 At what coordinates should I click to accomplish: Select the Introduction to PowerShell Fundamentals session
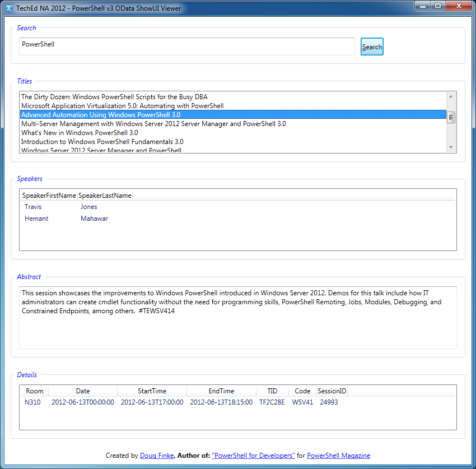[x=102, y=141]
